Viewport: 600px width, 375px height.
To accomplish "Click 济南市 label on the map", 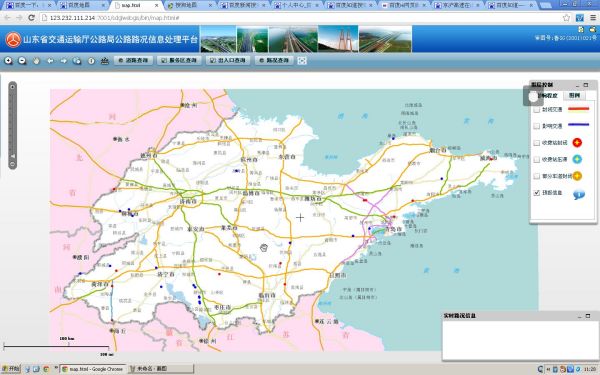I will 188,201.
